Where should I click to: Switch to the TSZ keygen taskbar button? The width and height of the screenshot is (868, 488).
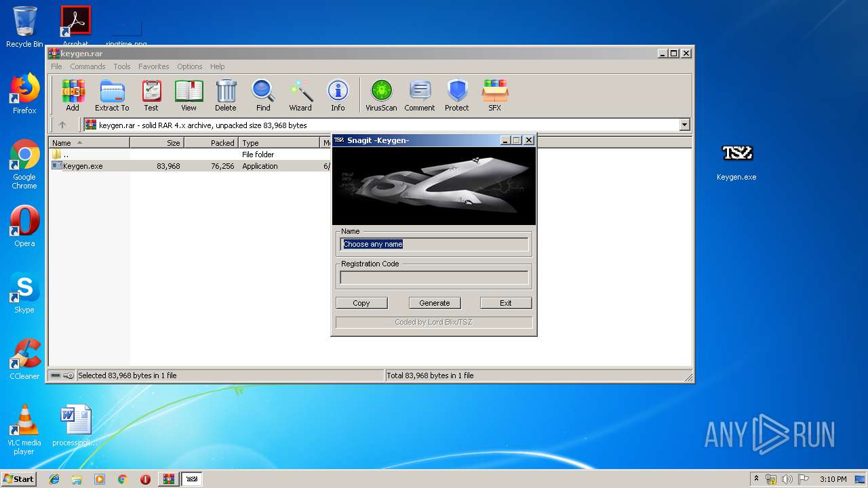pyautogui.click(x=192, y=479)
